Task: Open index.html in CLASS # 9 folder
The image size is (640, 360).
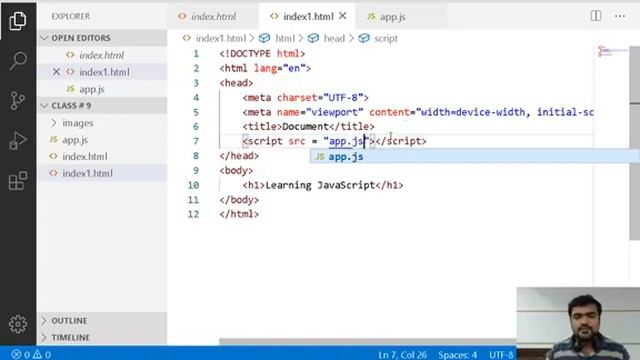Action: [x=102, y=156]
